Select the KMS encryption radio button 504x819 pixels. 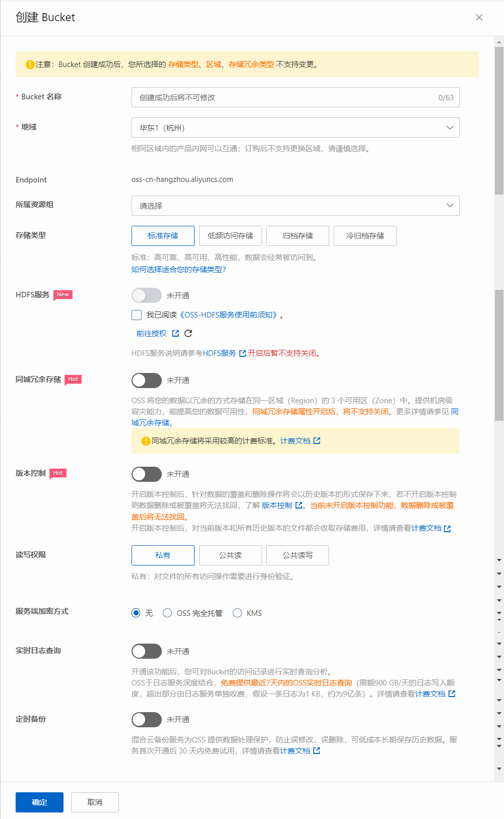pyautogui.click(x=237, y=613)
